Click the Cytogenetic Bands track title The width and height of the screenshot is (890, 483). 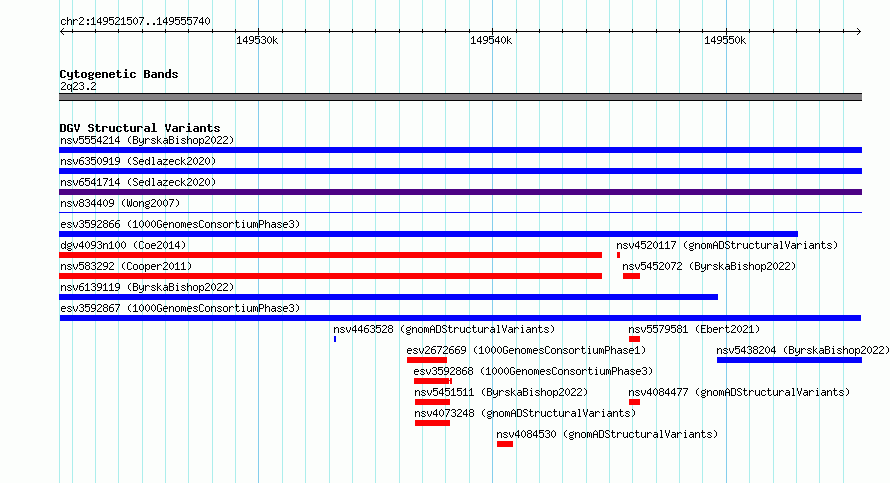click(x=119, y=74)
